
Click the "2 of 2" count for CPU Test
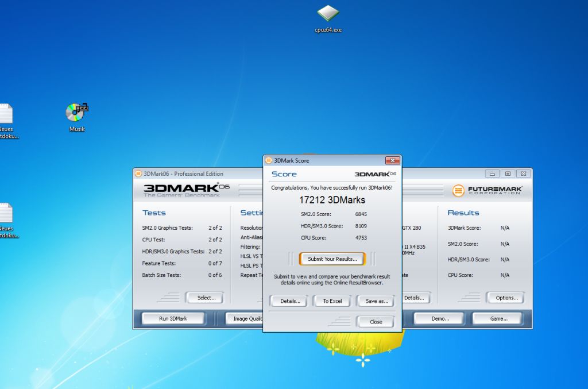(215, 240)
